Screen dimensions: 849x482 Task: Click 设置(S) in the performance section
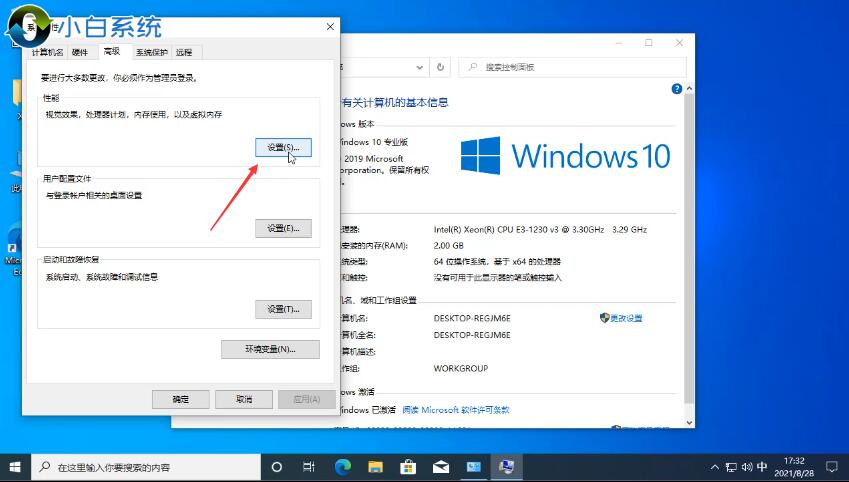point(283,148)
